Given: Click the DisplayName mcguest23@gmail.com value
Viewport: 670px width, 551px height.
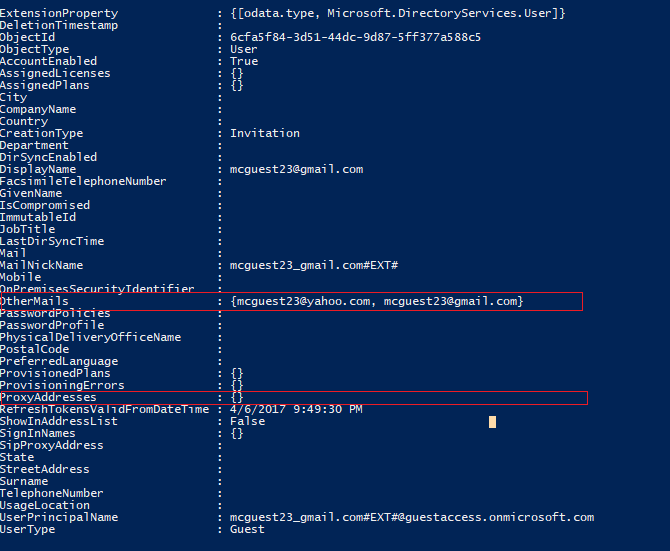Looking at the screenshot, I should pos(297,170).
